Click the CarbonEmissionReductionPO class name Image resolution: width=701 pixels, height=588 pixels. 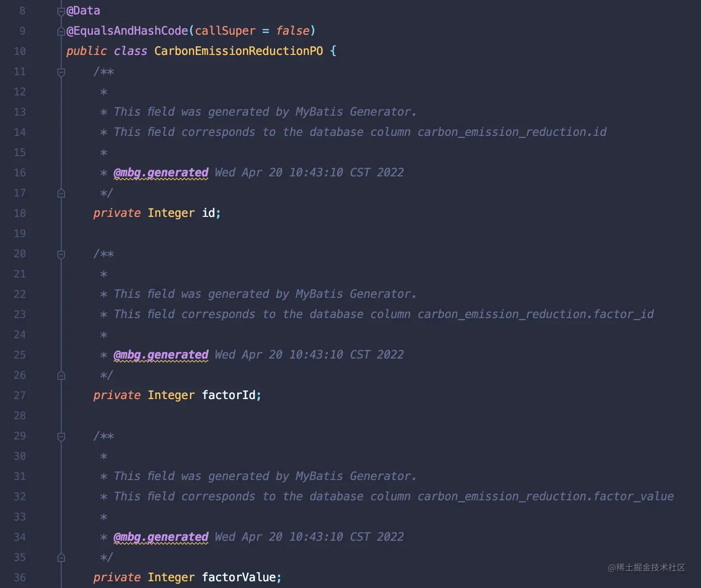click(x=238, y=51)
